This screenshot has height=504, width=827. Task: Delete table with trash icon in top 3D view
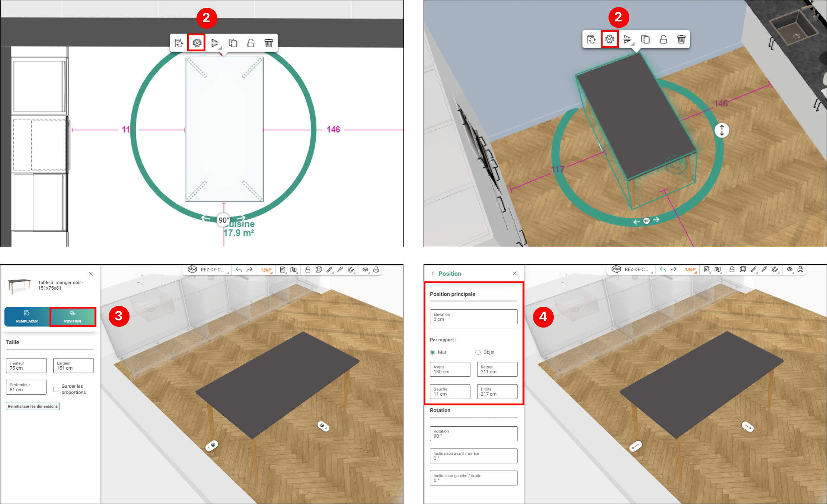[x=681, y=39]
